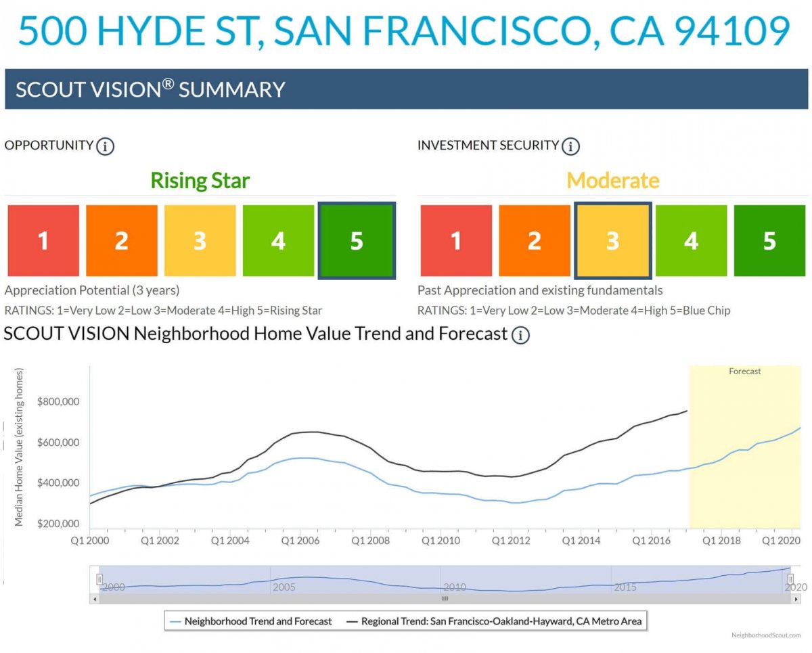This screenshot has height=653, width=812.
Task: Select Investment Security rating box 3
Action: tap(612, 241)
